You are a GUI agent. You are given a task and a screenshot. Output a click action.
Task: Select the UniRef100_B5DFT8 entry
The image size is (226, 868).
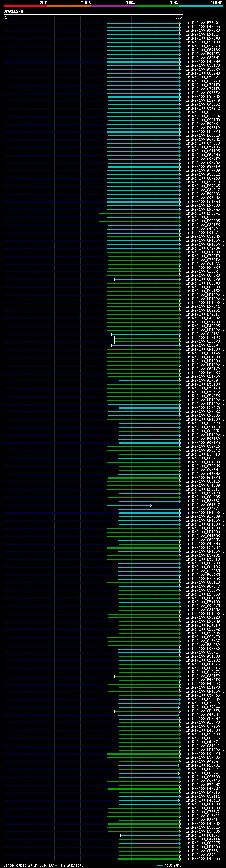coord(203,559)
